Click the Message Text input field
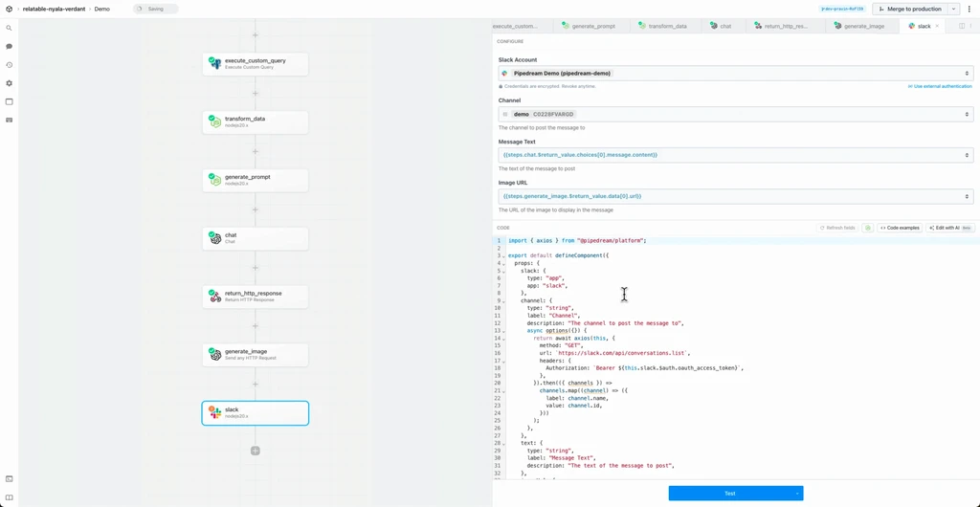Image resolution: width=980 pixels, height=507 pixels. coord(736,155)
